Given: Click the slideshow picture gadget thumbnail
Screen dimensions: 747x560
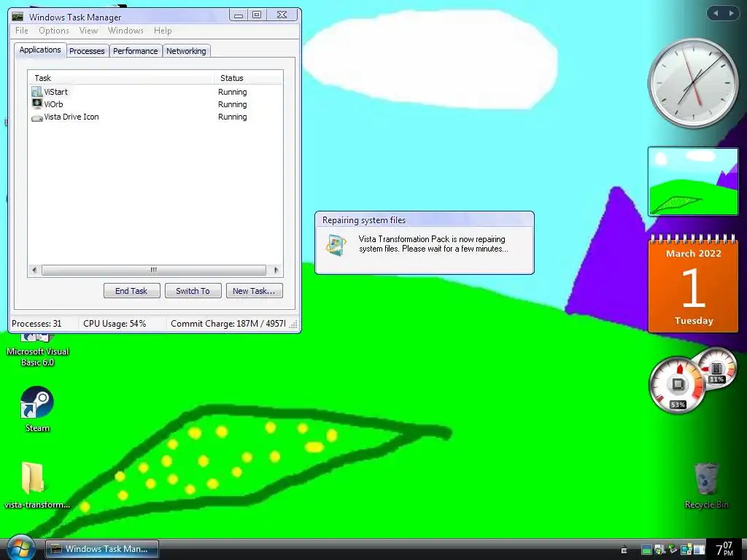Looking at the screenshot, I should tap(693, 182).
